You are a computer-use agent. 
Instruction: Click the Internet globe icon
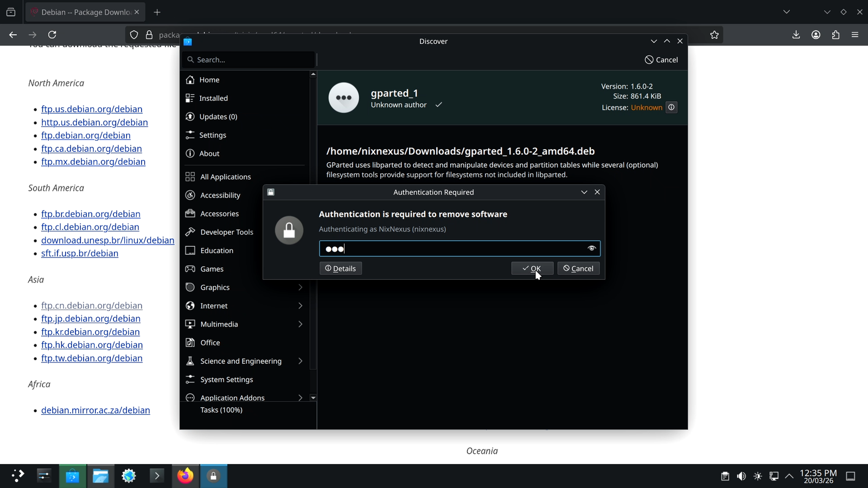coord(190,306)
